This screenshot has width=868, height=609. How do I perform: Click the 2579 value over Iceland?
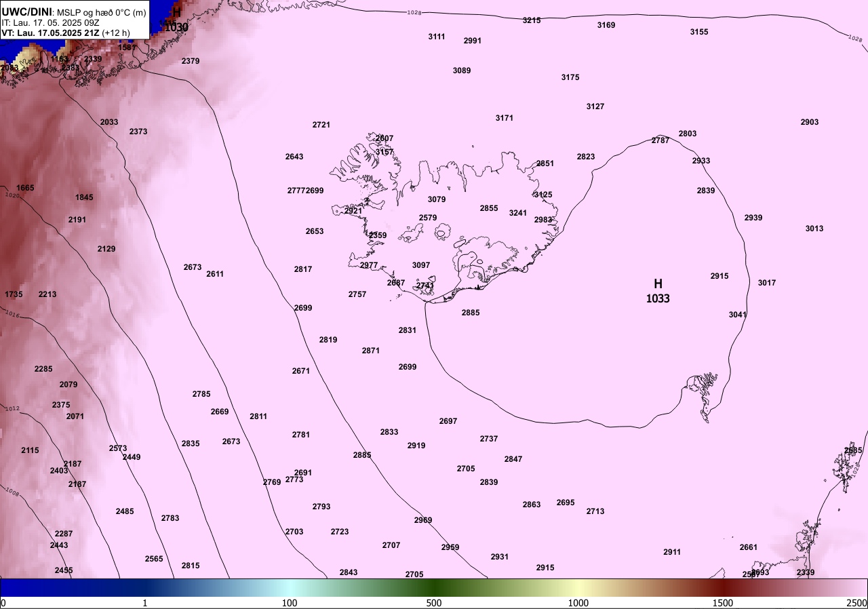click(428, 218)
